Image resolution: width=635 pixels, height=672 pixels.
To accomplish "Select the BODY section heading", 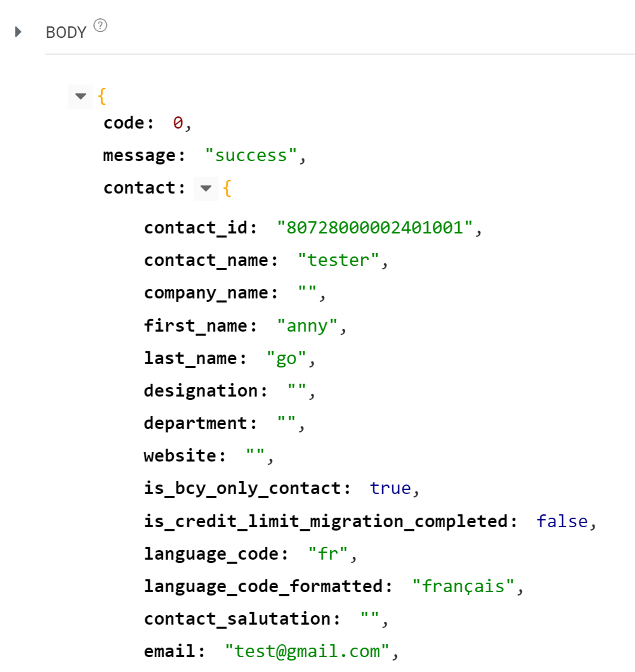I will click(66, 32).
